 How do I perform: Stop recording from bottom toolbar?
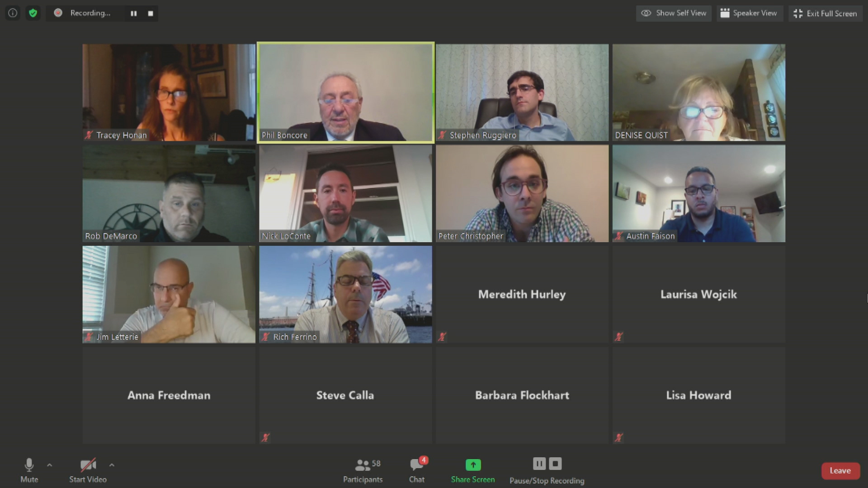click(555, 464)
